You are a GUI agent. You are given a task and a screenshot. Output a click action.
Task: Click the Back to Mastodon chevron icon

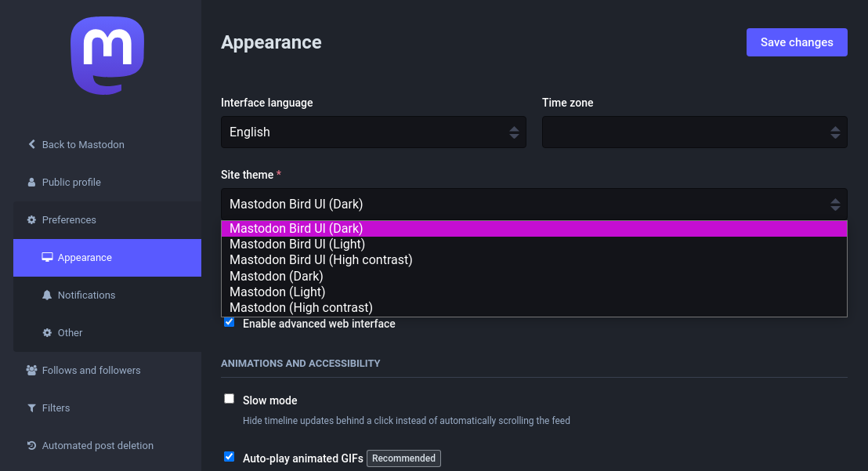(32, 144)
